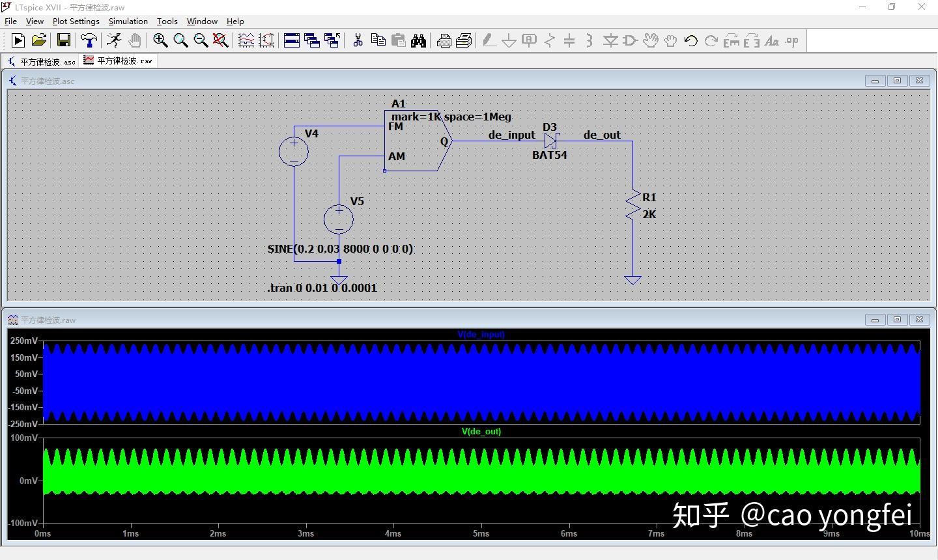Click the running man Run icon
This screenshot has width=938, height=560.
(114, 40)
